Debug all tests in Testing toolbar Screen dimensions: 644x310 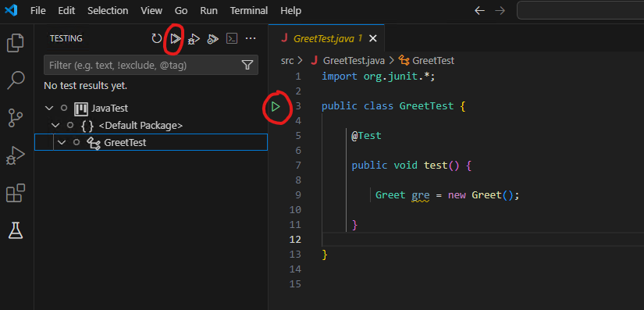click(x=194, y=39)
